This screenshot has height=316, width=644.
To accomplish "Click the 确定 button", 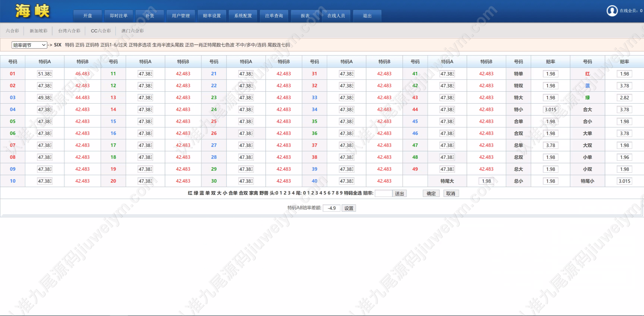I will point(431,193).
